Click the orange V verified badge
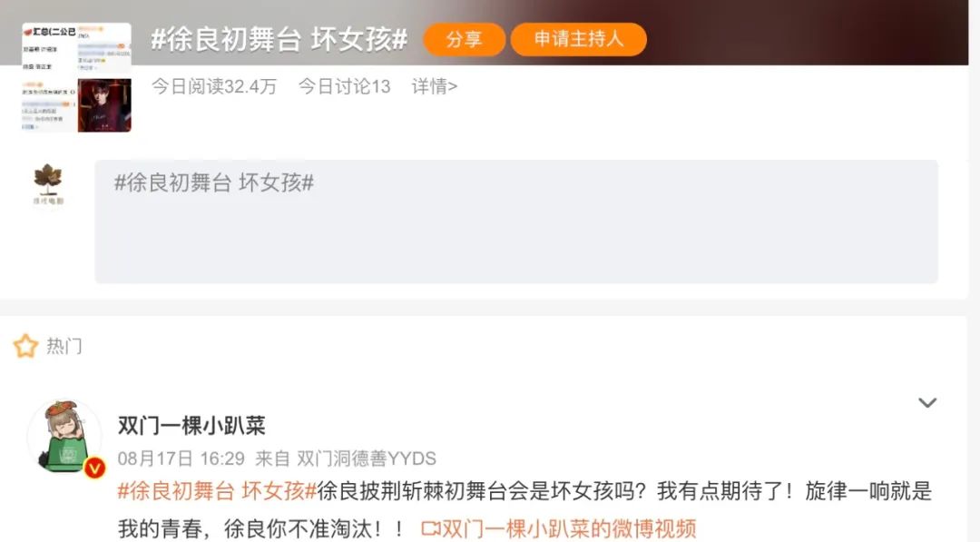Screen dimensions: 980x542 pos(94,467)
